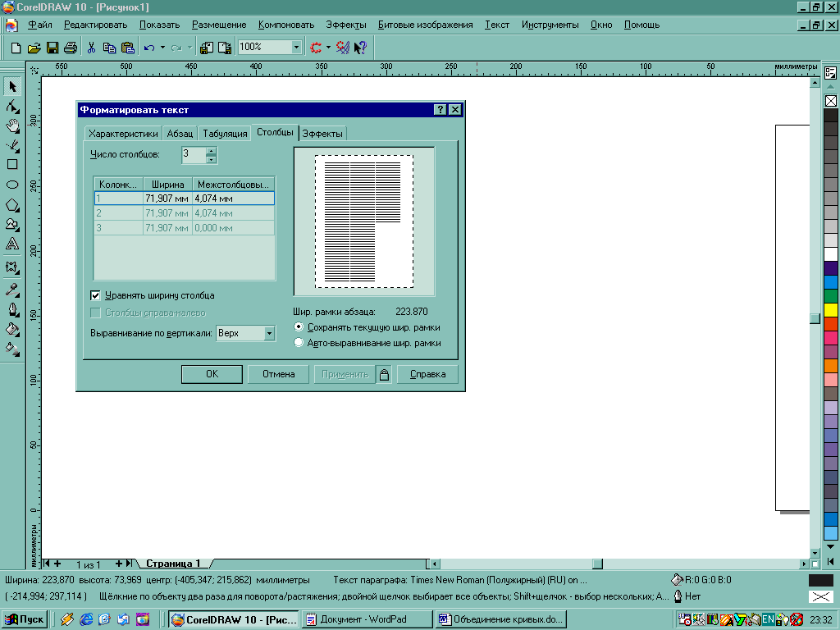This screenshot has width=840, height=630.
Task: Select the Freehand drawing tool
Action: pyautogui.click(x=12, y=145)
